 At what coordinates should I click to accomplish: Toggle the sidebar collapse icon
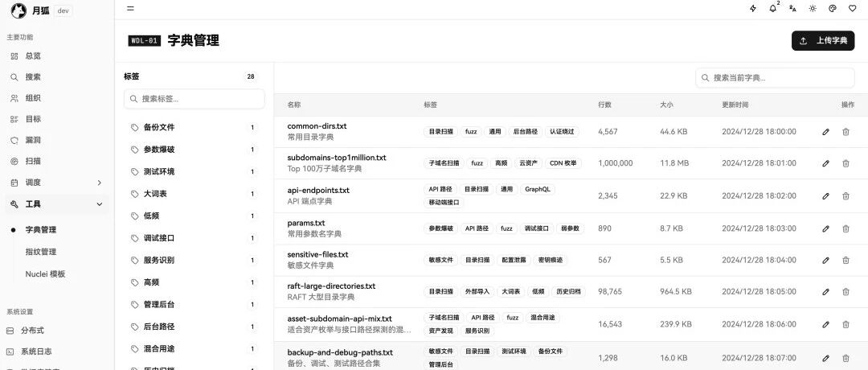click(130, 8)
